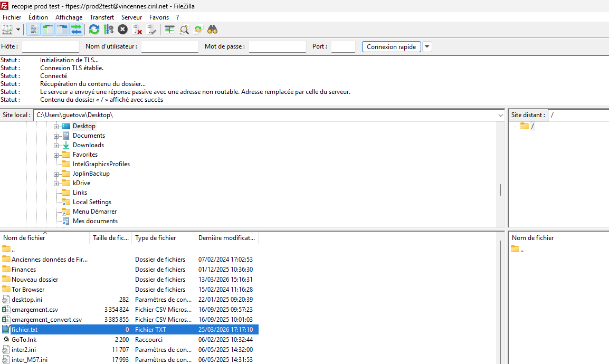
Task: Open the Transfert menu
Action: (x=101, y=17)
